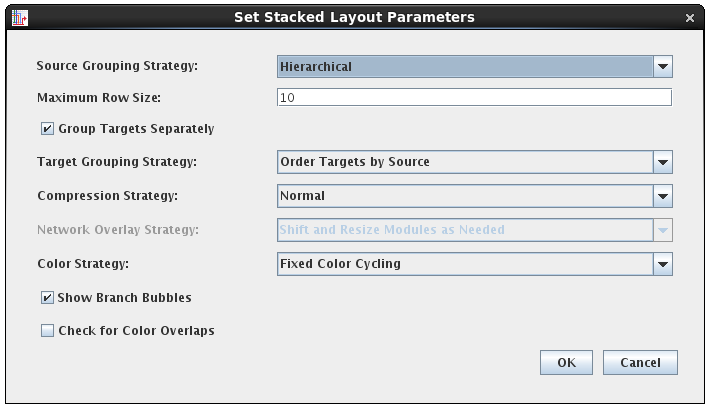Open the Fixed Color Cycling combo box

[464, 264]
